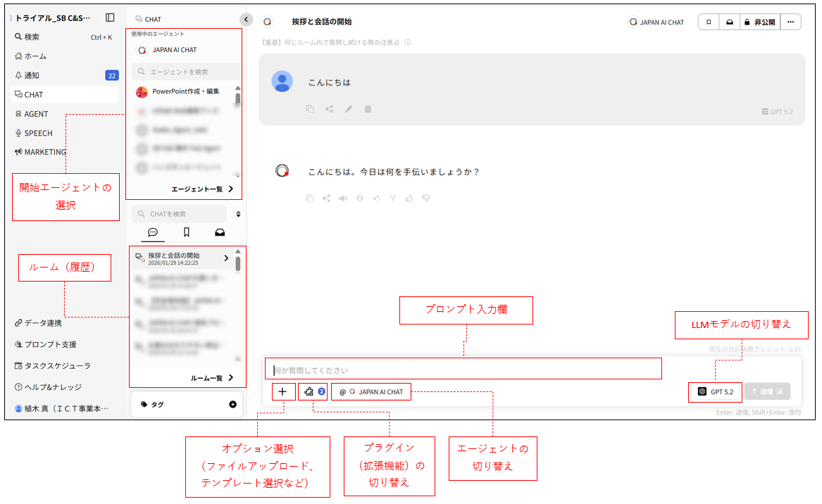Image resolution: width=822 pixels, height=504 pixels.
Task: Open the ルーム一覧 link
Action: click(211, 378)
